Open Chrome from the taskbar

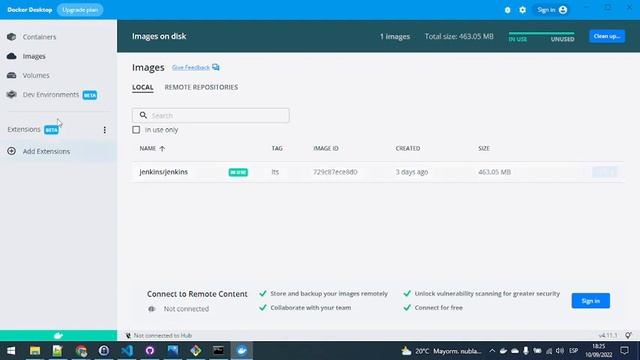(x=81, y=351)
